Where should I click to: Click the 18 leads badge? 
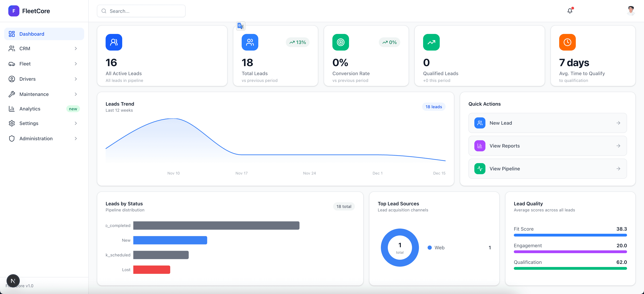click(434, 107)
